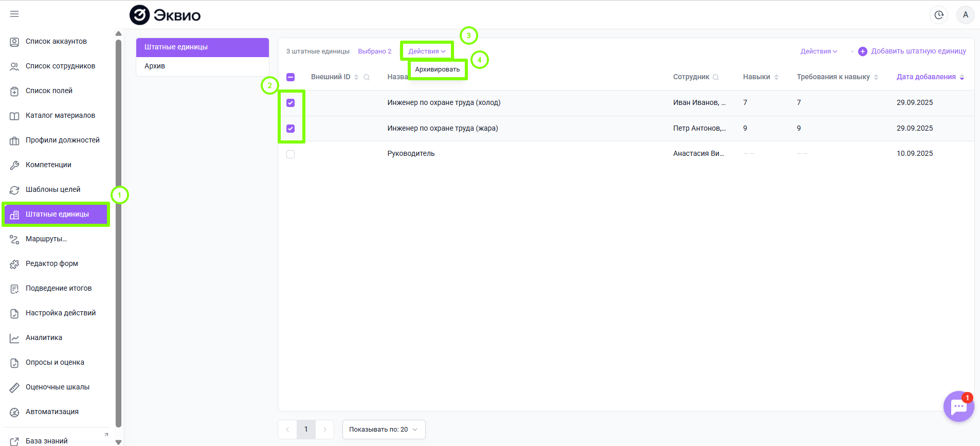Viewport: 980px width, 446px height.
Task: Toggle the hamburger menu icon
Action: coord(14,14)
